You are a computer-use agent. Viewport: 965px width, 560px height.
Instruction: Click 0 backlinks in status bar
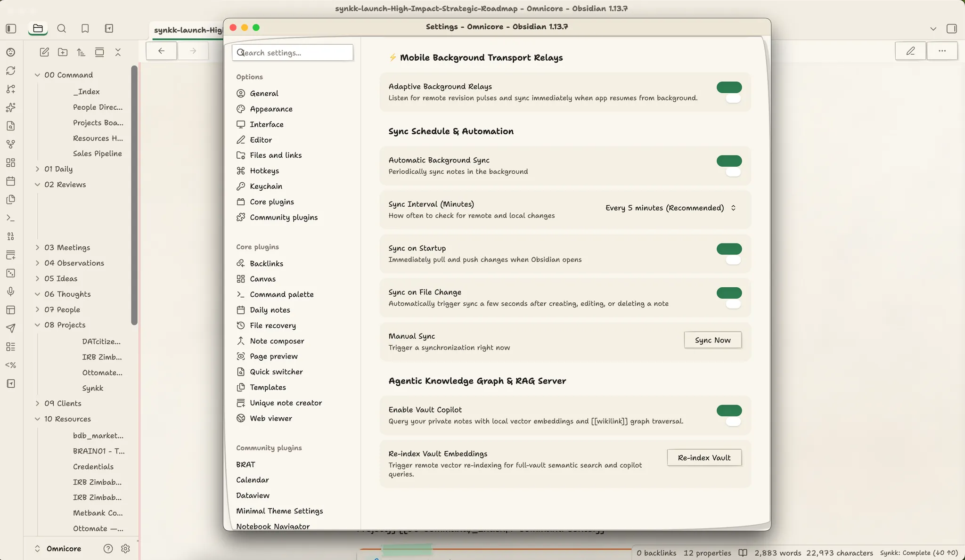point(656,553)
